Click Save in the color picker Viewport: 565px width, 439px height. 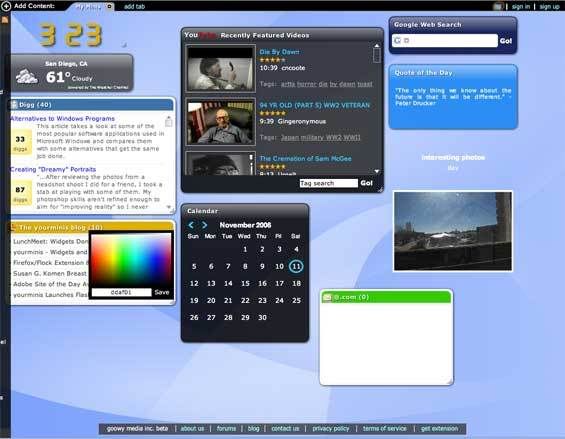(162, 292)
